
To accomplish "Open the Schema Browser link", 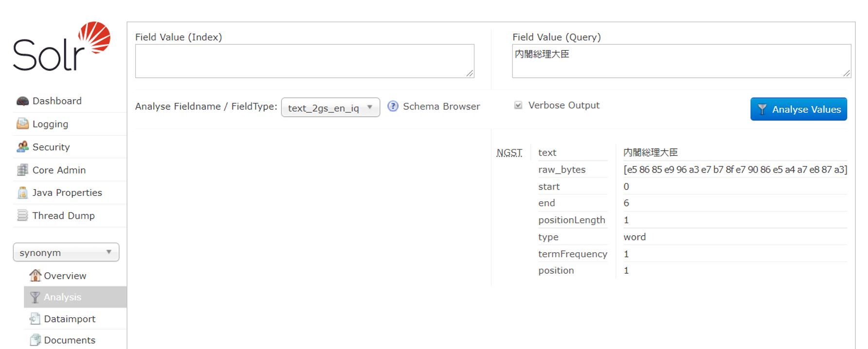I will tap(441, 106).
